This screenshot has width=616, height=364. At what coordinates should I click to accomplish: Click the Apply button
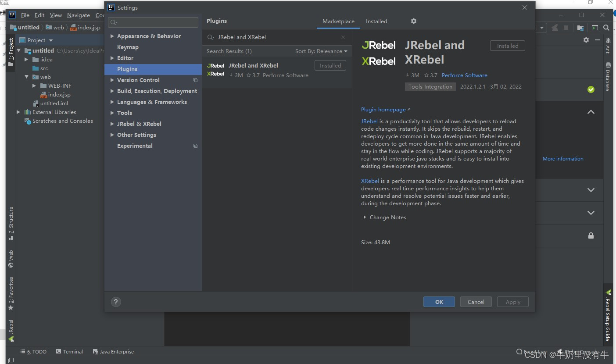click(513, 302)
